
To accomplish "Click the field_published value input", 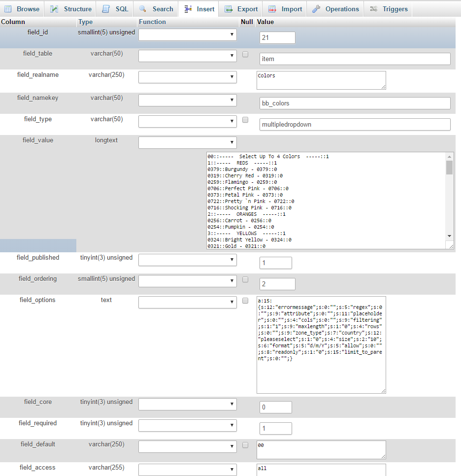I will (276, 263).
